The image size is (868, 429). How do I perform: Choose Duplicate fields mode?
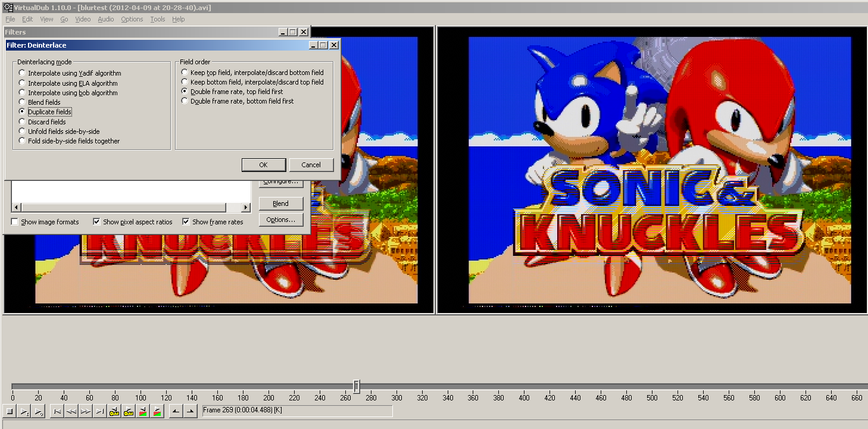pos(45,112)
